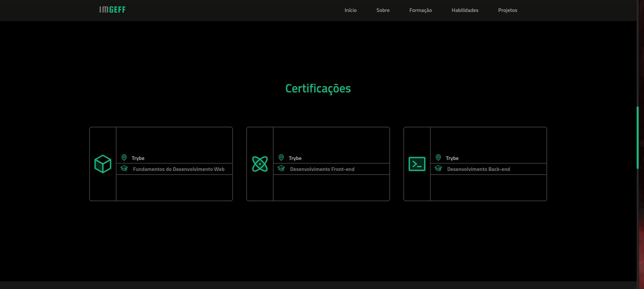Image resolution: width=644 pixels, height=289 pixels.
Task: Navigate to Formação in the navbar
Action: (x=420, y=10)
